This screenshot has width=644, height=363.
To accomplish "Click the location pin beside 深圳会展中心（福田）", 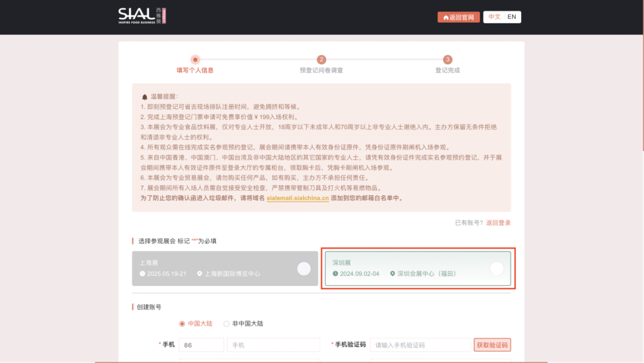I will pos(392,274).
